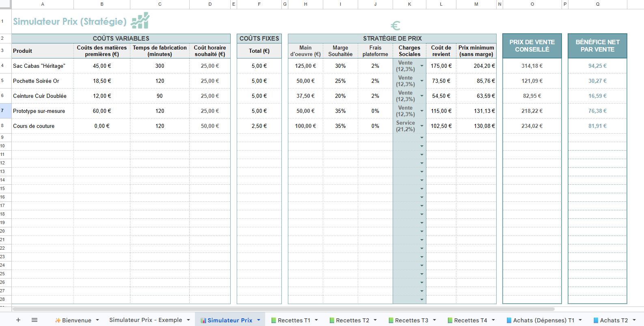Select column B header
Image resolution: width=644 pixels, height=326 pixels.
tap(102, 4)
